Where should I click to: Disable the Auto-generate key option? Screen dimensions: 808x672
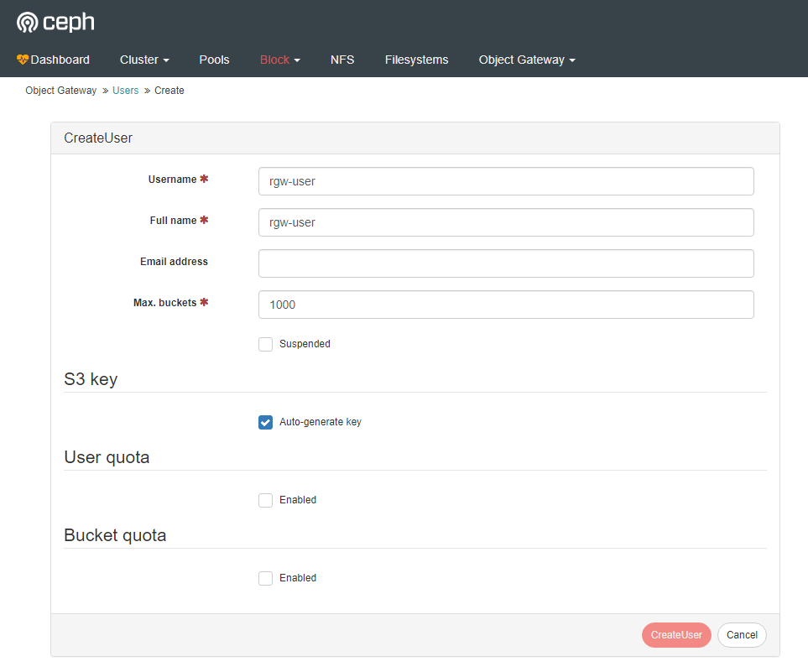[265, 422]
